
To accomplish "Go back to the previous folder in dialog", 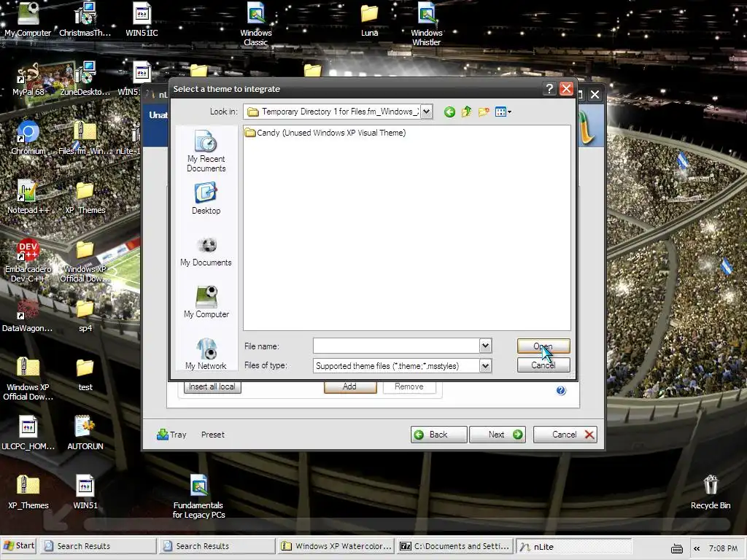I will [x=449, y=112].
